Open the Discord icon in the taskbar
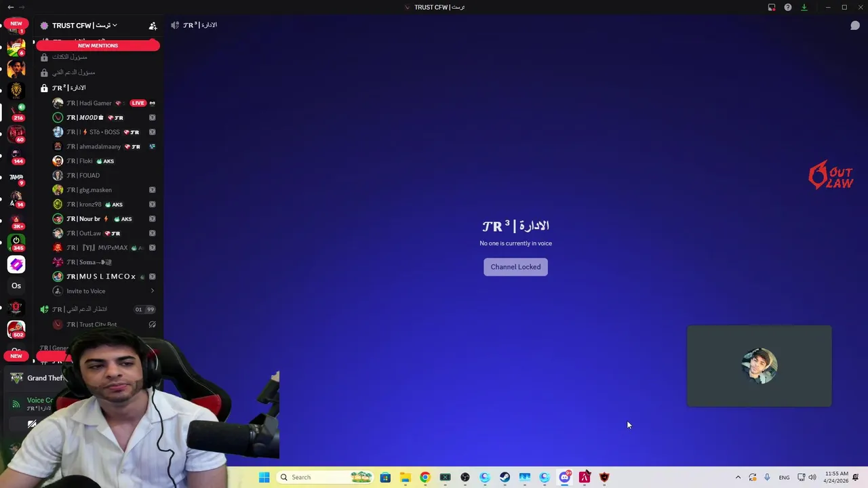This screenshot has height=488, width=868. 564,477
